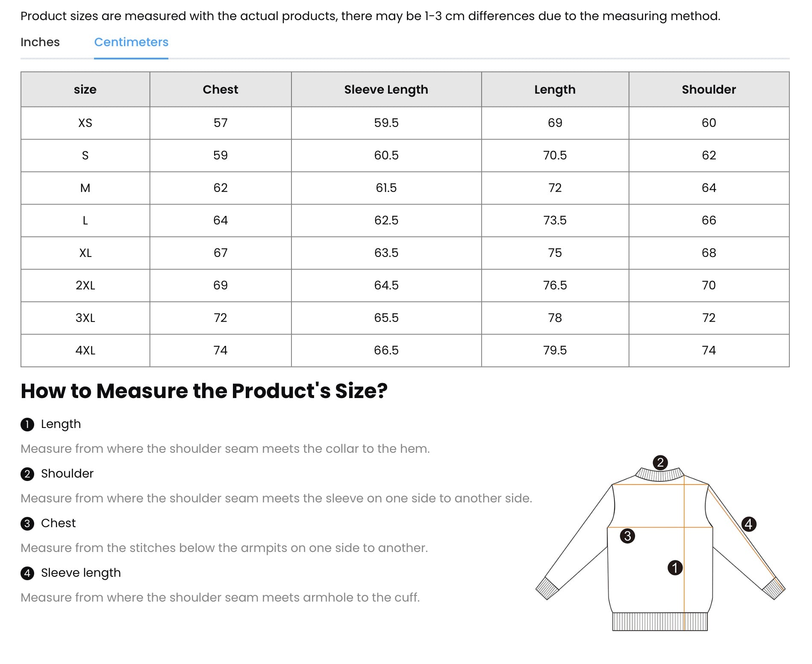Select the XS size row
This screenshot has height=664, width=812.
pos(85,123)
